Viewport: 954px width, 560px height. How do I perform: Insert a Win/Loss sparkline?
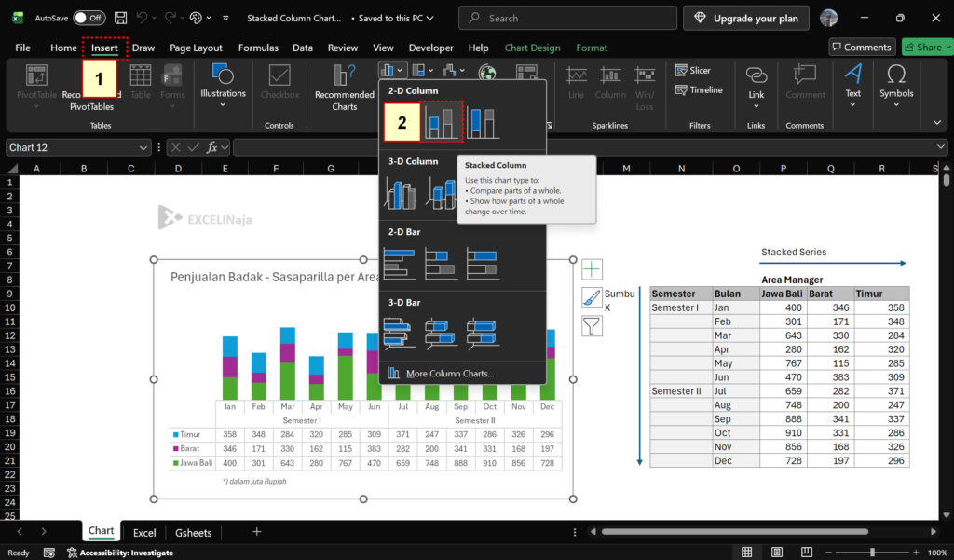[x=645, y=89]
